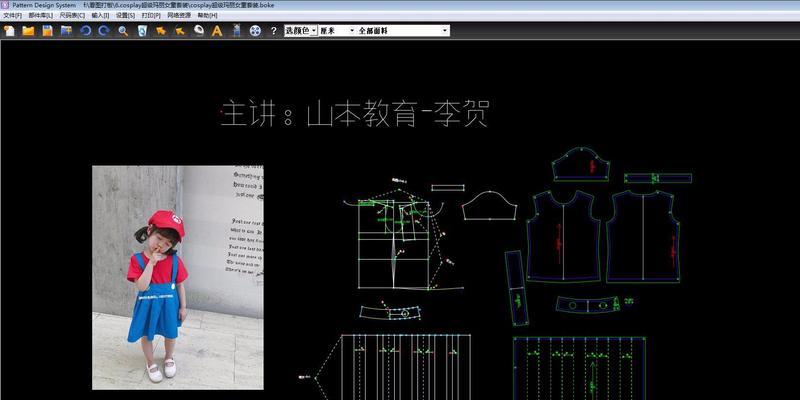Open the 文件[F] menu

(13, 16)
